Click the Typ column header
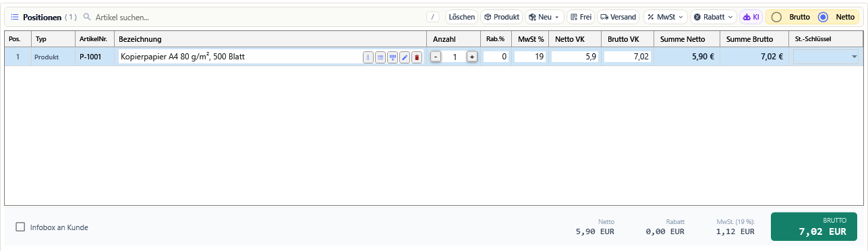The height and width of the screenshot is (251, 868). (x=53, y=39)
